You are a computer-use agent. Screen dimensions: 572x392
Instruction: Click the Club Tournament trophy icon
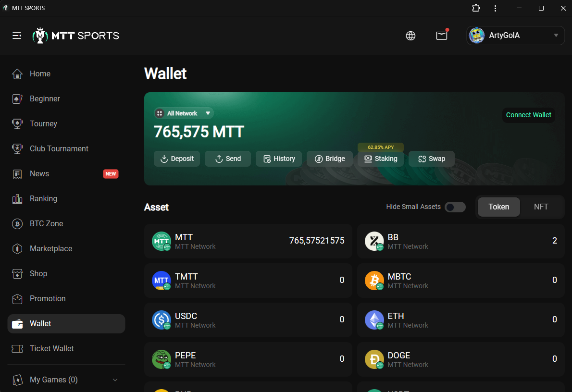(x=17, y=149)
